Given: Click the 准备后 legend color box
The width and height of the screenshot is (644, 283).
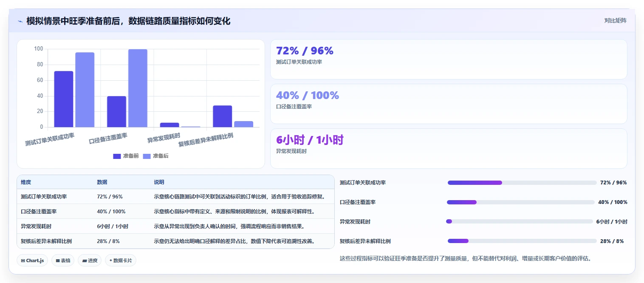Looking at the screenshot, I should pyautogui.click(x=147, y=156).
